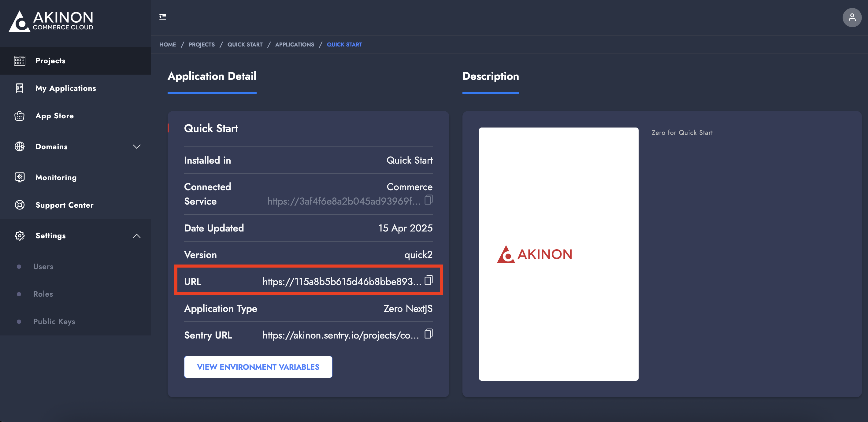Copy the application URL with the copy icon
868x422 pixels.
coord(428,280)
